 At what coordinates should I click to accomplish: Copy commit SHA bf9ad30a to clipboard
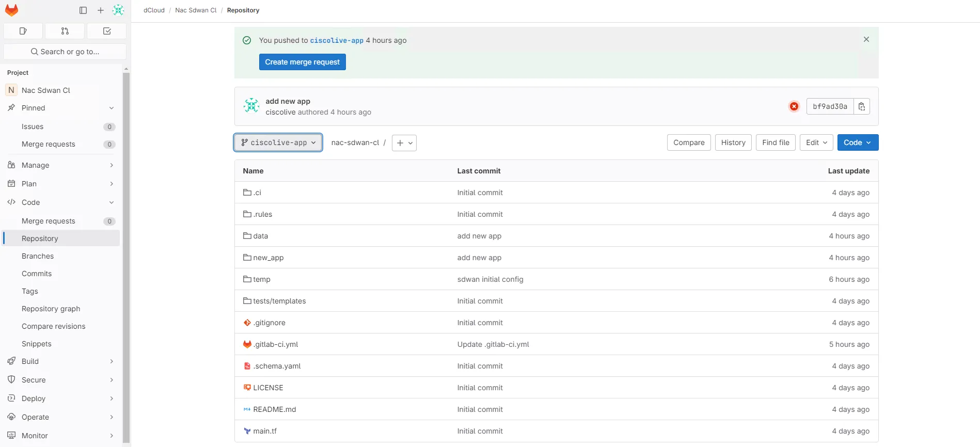coord(861,106)
